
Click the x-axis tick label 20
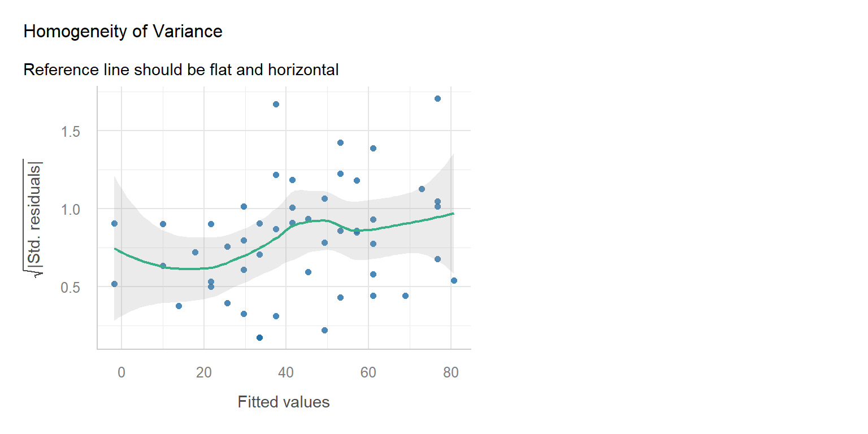click(203, 372)
